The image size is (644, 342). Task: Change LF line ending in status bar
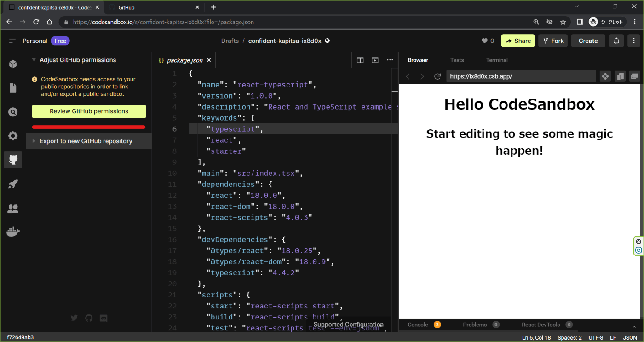pyautogui.click(x=613, y=338)
